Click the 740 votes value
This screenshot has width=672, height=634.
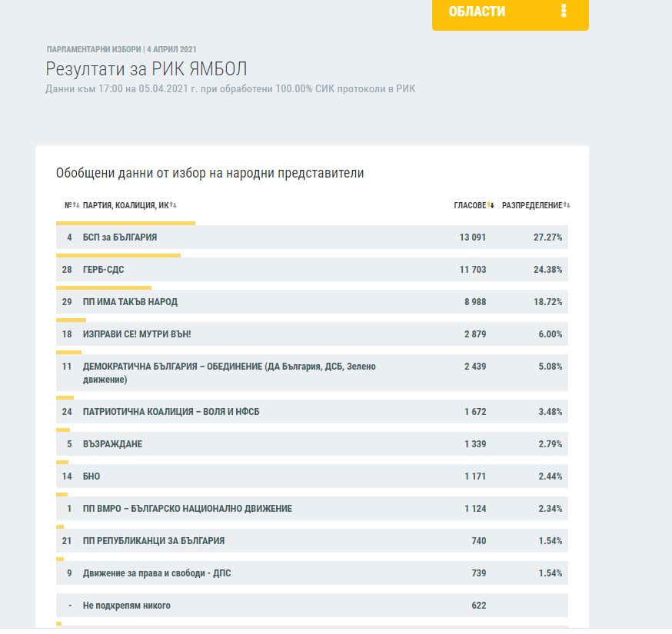(479, 541)
